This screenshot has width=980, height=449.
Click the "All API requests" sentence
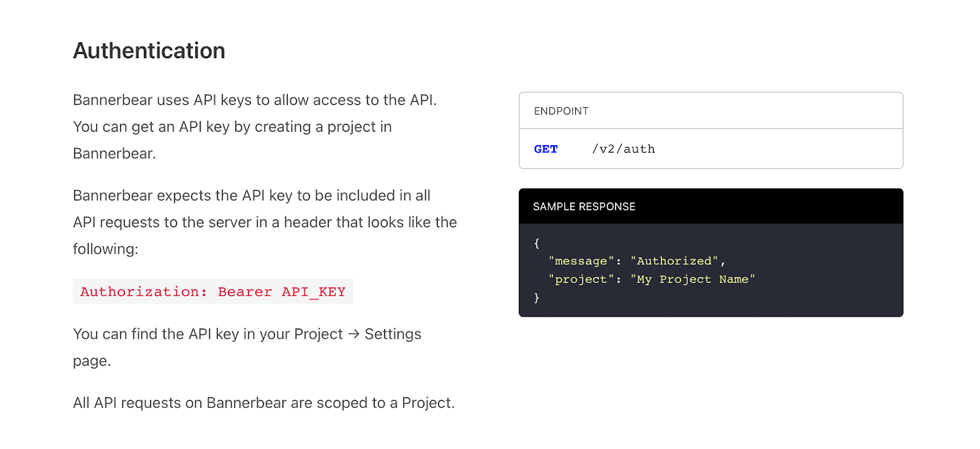tap(264, 403)
